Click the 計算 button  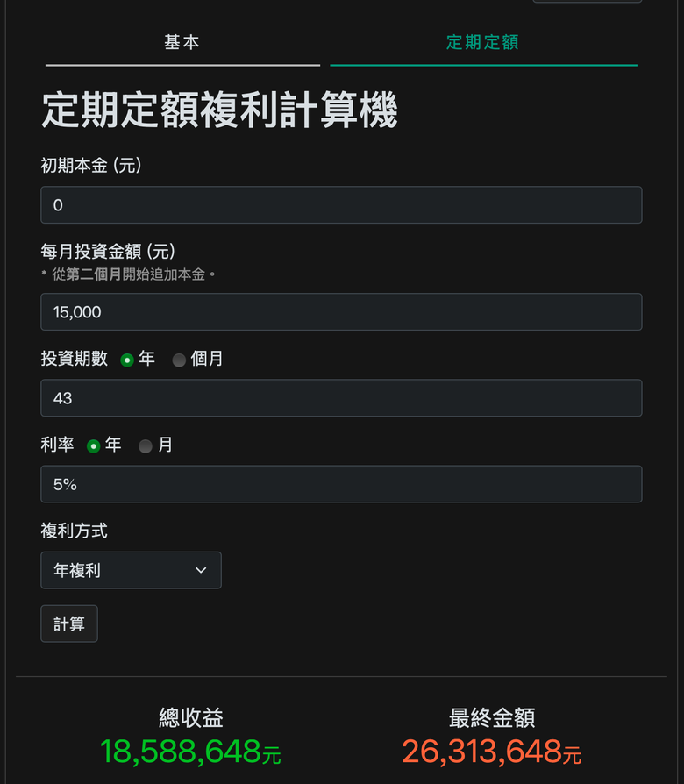69,624
